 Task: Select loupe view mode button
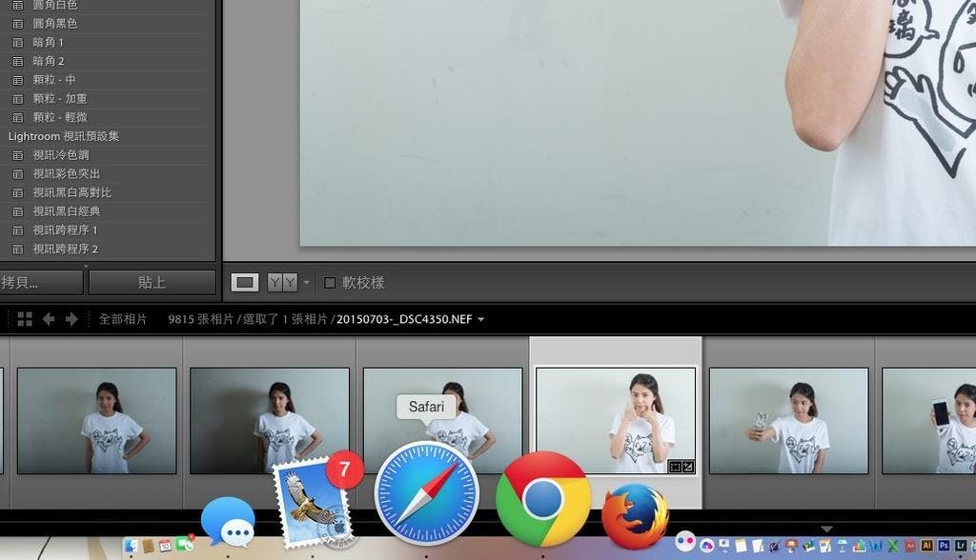(245, 283)
